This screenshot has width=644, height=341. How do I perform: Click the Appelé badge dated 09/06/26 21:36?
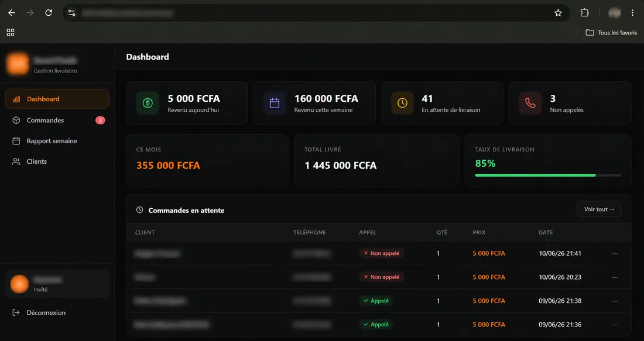376,325
